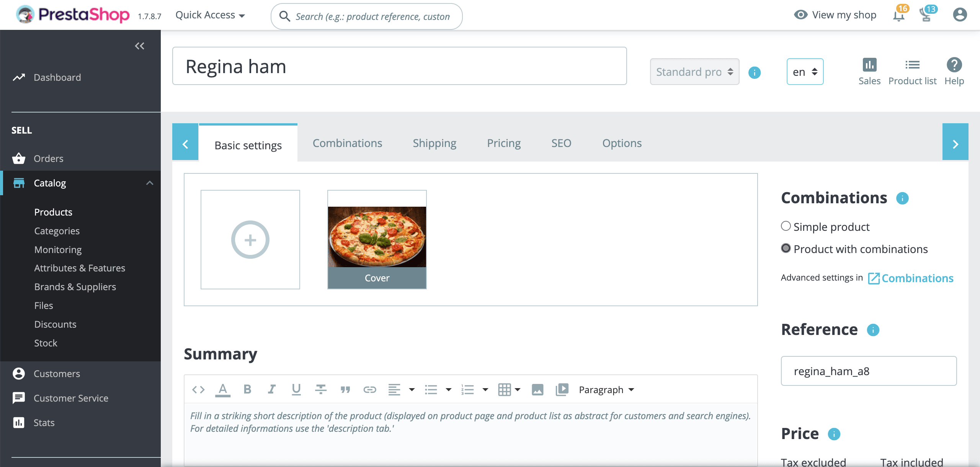Switch to the SEO tab
Screen dimensions: 980x467
(x=561, y=143)
